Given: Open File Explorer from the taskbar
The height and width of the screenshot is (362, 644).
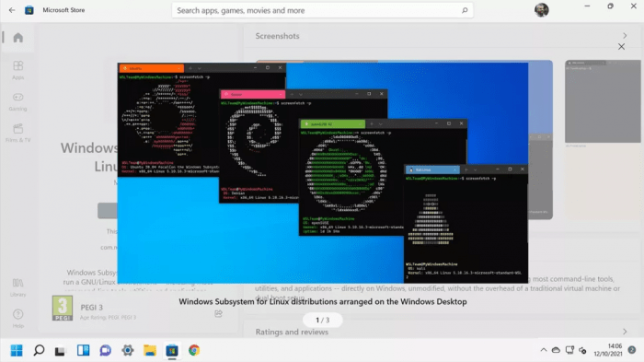Looking at the screenshot, I should click(149, 350).
